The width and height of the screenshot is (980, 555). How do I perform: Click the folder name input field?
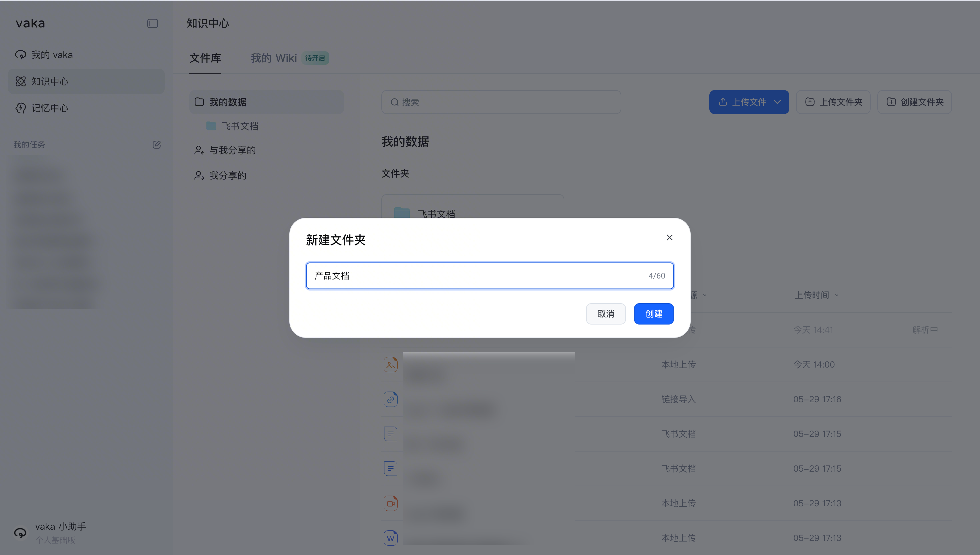(x=489, y=276)
